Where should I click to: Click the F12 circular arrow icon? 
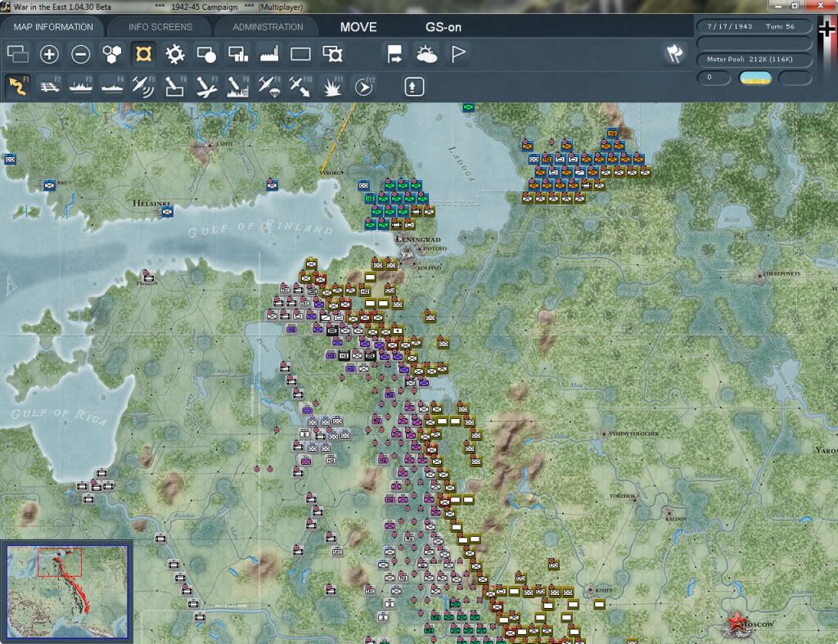pyautogui.click(x=364, y=86)
